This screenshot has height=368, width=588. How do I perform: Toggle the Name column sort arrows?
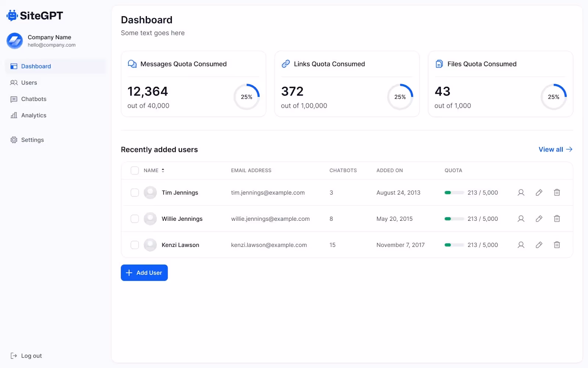click(163, 170)
